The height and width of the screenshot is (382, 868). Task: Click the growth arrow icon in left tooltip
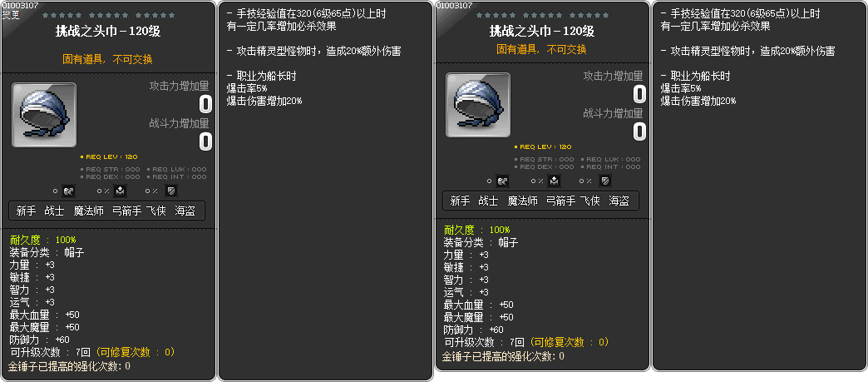(68, 191)
